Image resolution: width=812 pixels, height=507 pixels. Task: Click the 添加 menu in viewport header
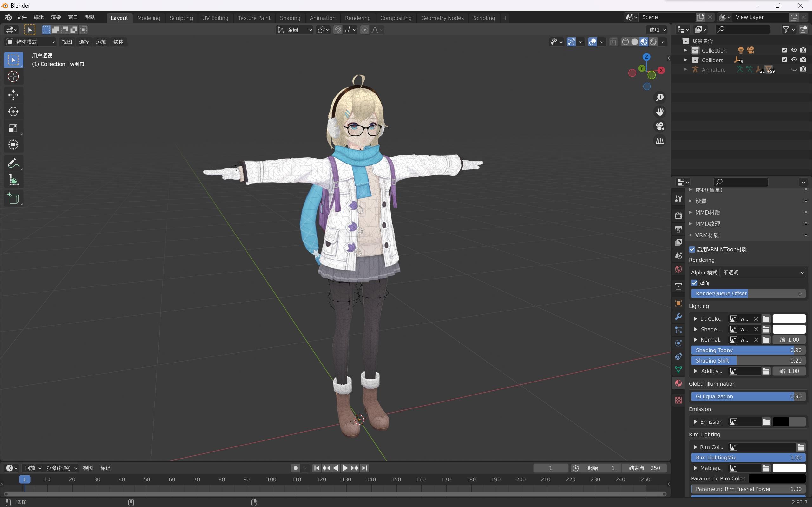pyautogui.click(x=101, y=42)
